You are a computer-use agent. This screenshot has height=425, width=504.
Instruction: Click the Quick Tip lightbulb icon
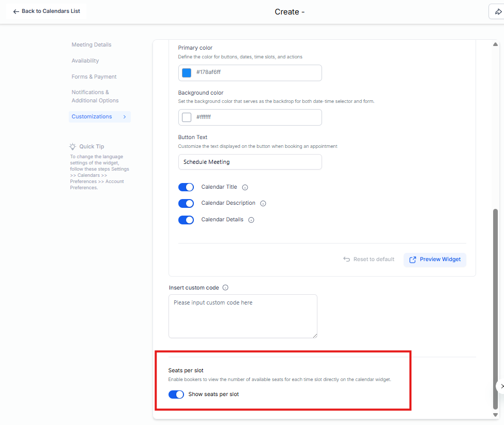pos(73,147)
